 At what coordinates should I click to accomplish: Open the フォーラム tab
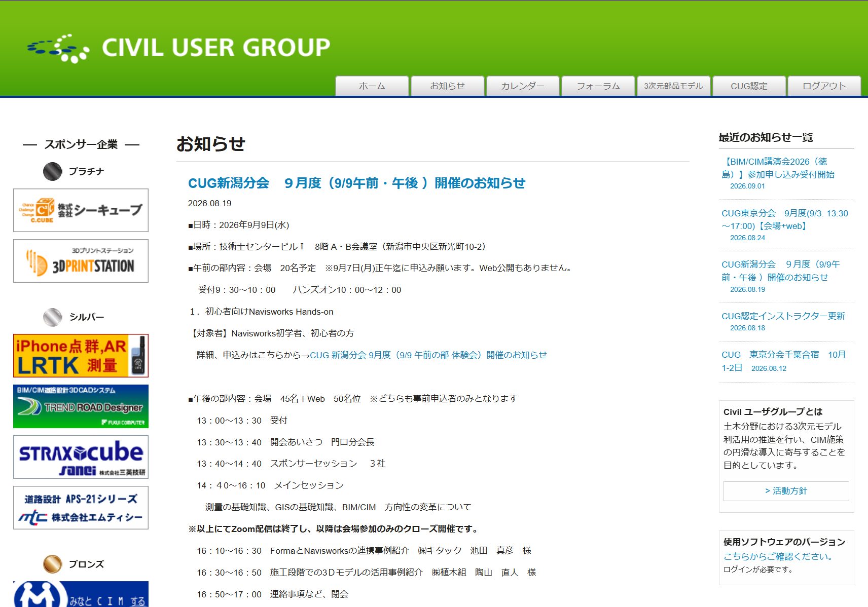click(599, 86)
